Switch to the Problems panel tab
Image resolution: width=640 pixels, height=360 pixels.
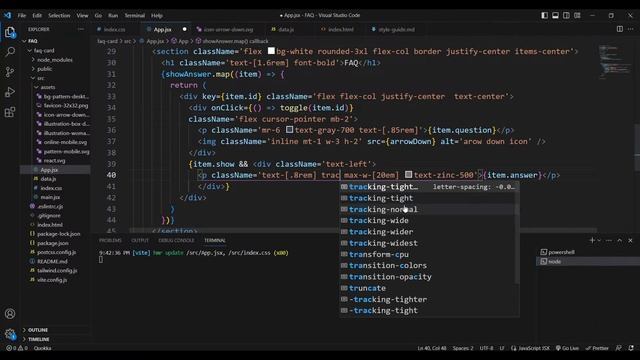tap(110, 240)
